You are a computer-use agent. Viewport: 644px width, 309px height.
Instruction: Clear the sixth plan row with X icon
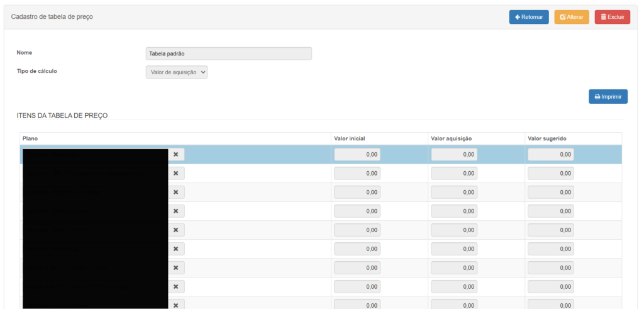pos(176,249)
